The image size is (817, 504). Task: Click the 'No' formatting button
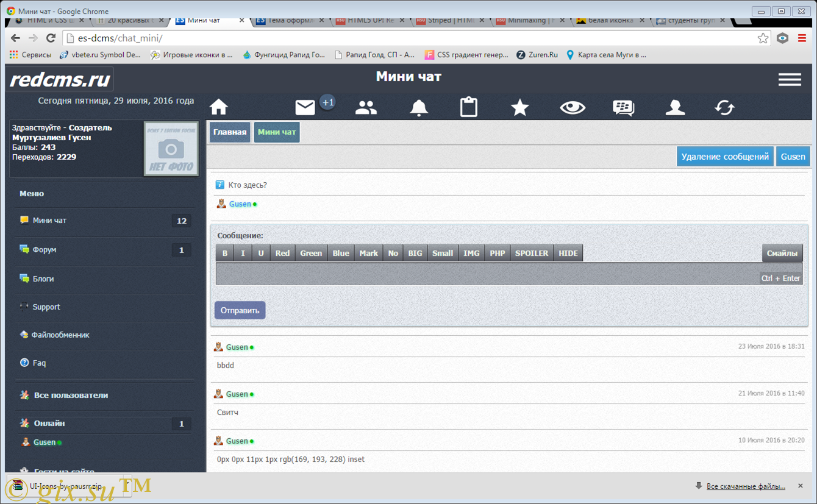point(393,253)
